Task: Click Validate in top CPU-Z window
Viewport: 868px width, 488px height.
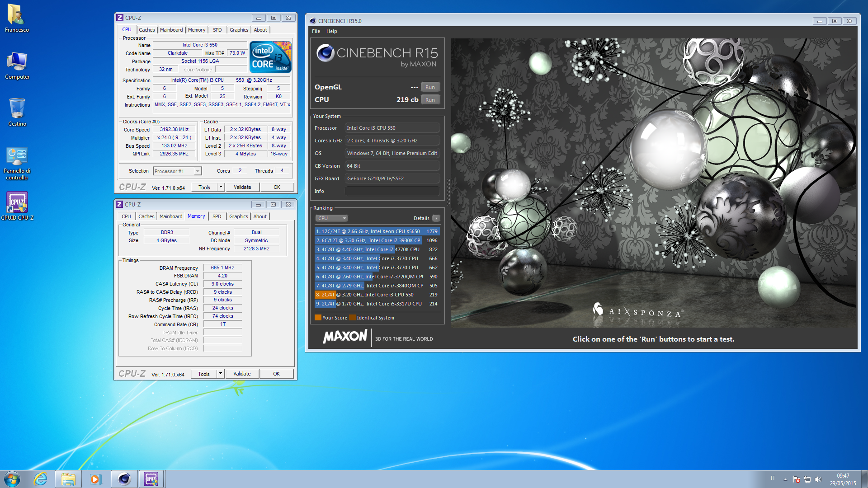Action: [242, 187]
